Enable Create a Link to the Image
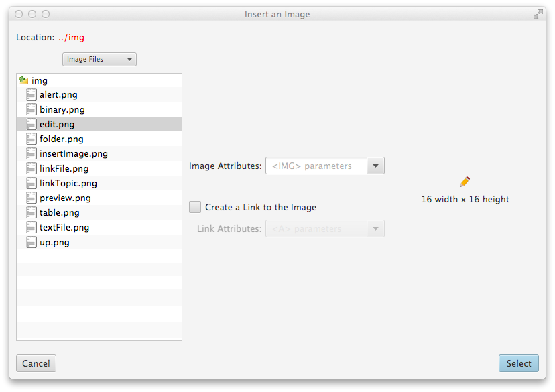 coord(195,207)
